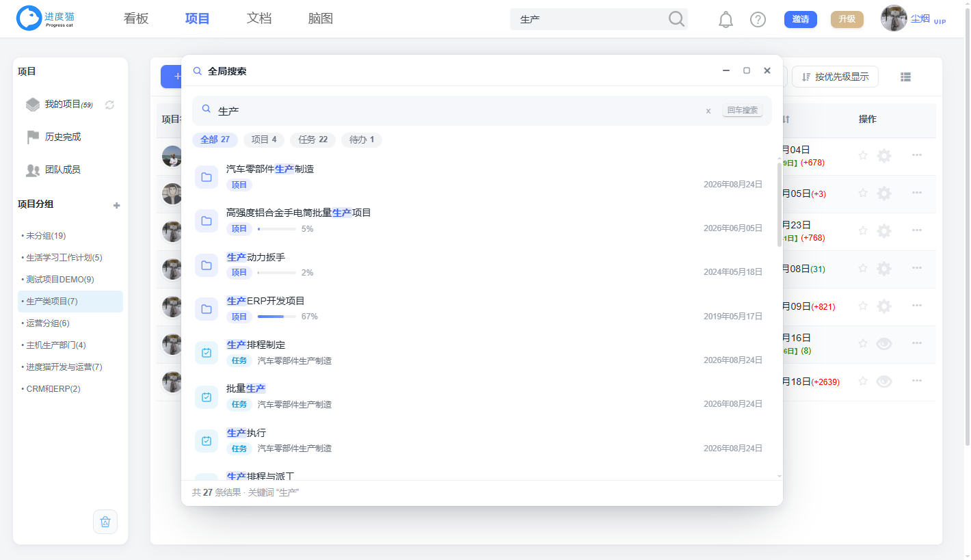Click folder icon of 生产动力扳手
Viewport: 971px width, 560px height.
pos(207,265)
